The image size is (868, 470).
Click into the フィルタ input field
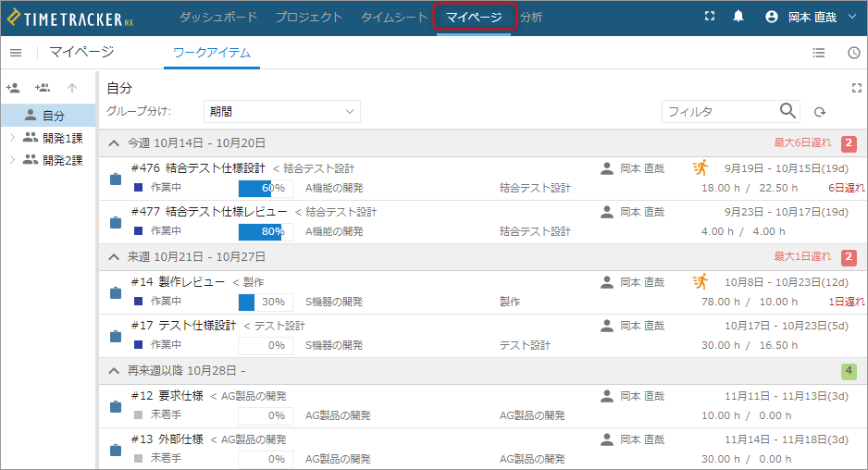point(720,111)
